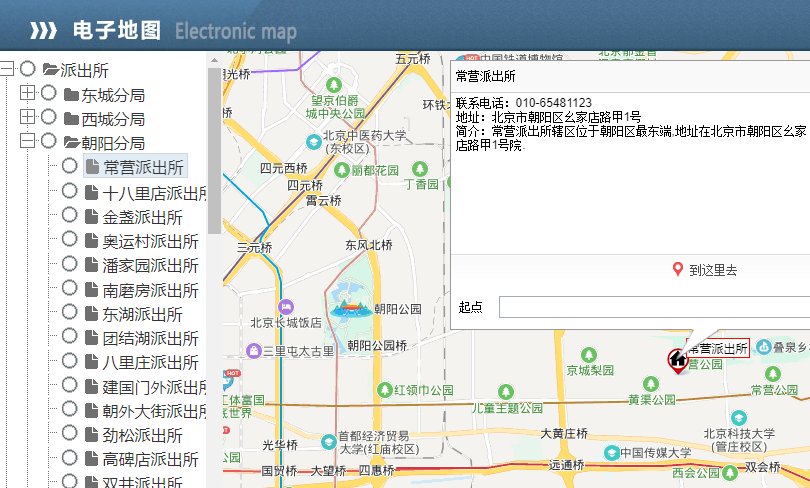Screen dimensions: 810x488
Task: Click the file icon of 十八里店派出所
Action: pyautogui.click(x=91, y=193)
